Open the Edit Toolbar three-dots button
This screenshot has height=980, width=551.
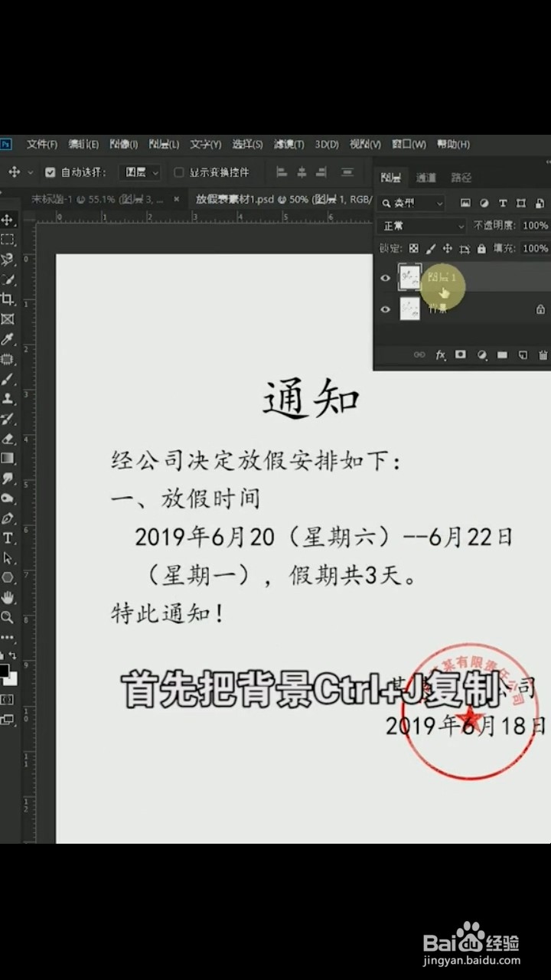(8, 636)
